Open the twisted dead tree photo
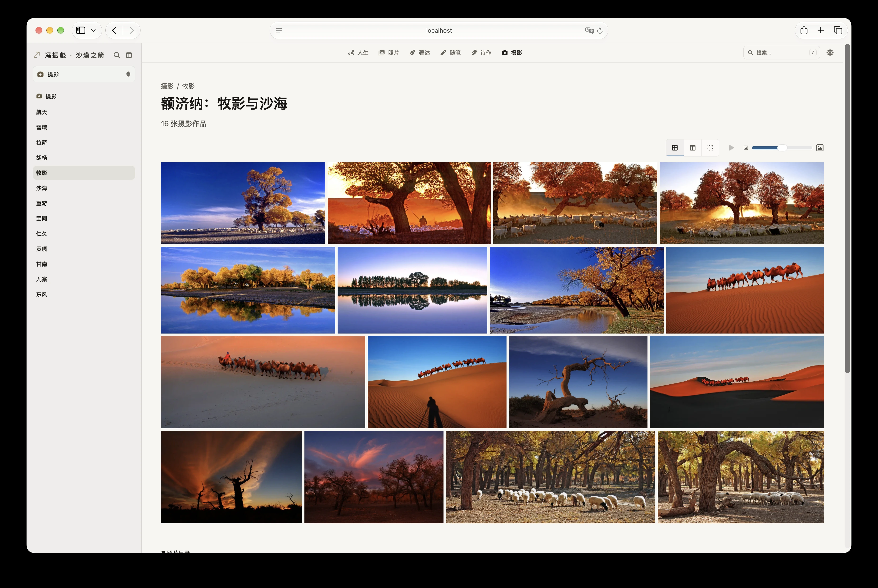The image size is (878, 588). [x=578, y=382]
